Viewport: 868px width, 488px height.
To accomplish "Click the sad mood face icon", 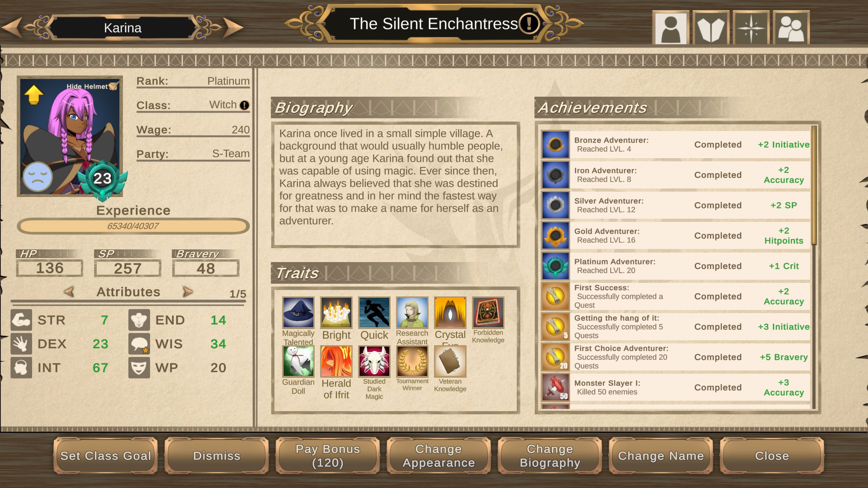I will [38, 177].
